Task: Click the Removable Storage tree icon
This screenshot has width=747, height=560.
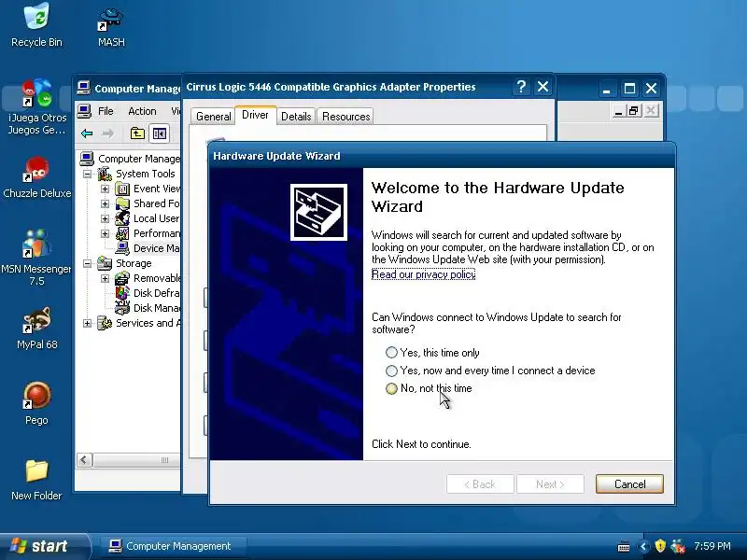Action: tap(122, 278)
